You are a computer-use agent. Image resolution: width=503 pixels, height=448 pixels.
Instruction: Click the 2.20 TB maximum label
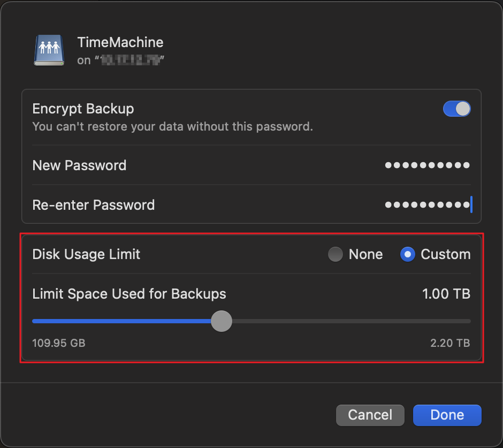pos(449,343)
